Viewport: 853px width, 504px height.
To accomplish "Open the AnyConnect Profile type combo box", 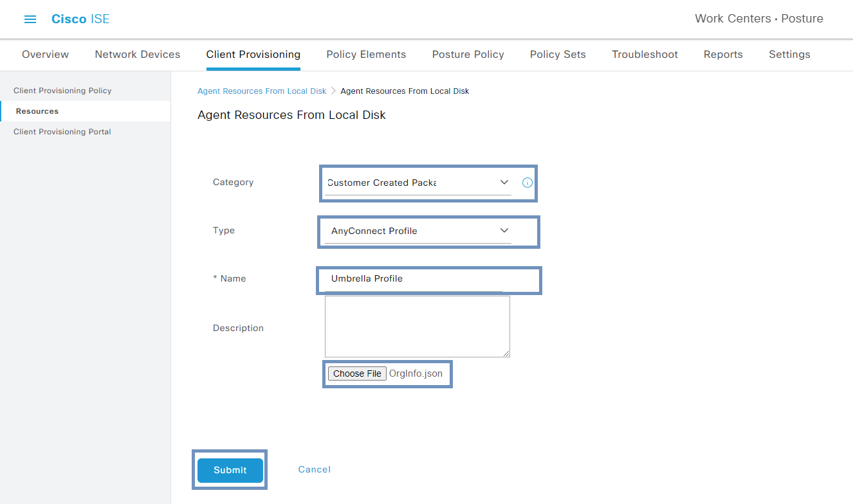I will [x=418, y=231].
